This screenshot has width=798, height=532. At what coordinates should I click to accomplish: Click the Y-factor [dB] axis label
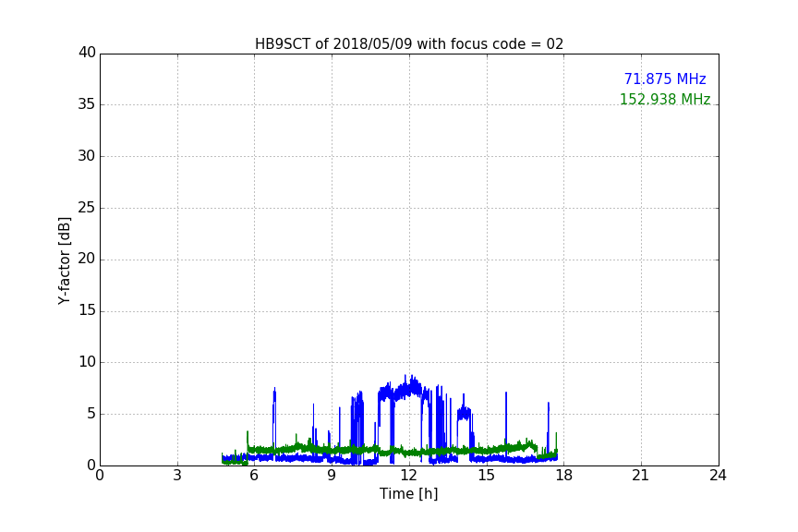pos(64,260)
